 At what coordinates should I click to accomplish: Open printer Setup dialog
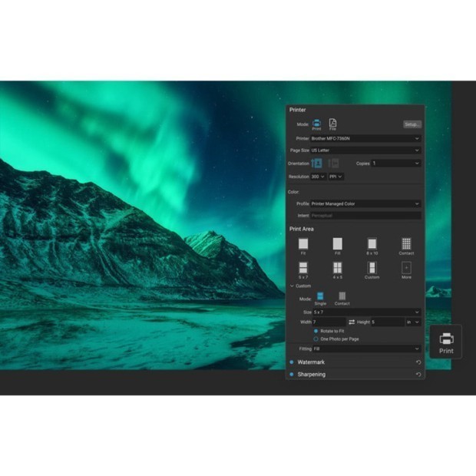[412, 124]
